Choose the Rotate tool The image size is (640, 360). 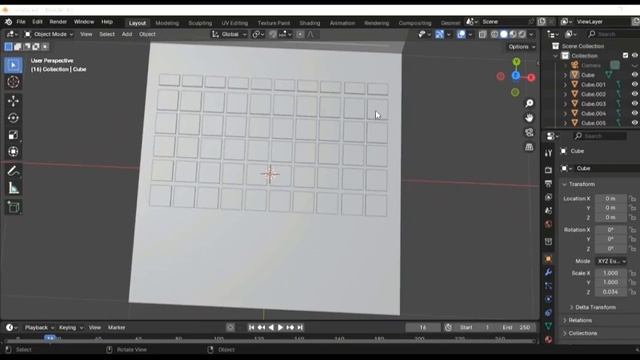[x=13, y=118]
